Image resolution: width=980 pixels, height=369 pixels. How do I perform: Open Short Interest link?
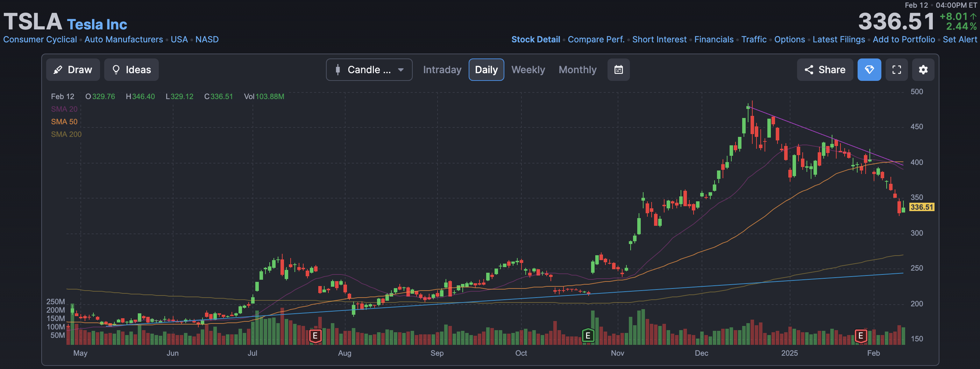coord(659,40)
